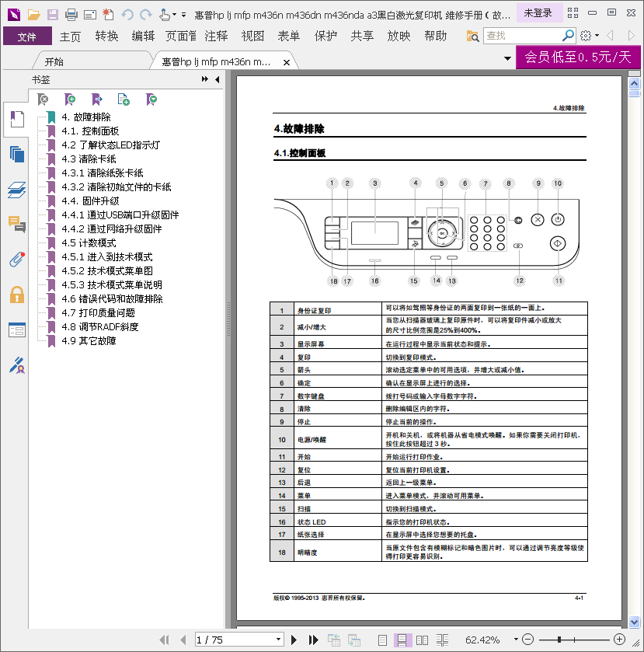The width and height of the screenshot is (644, 652).
Task: Click the zoom out minus button
Action: (x=528, y=639)
